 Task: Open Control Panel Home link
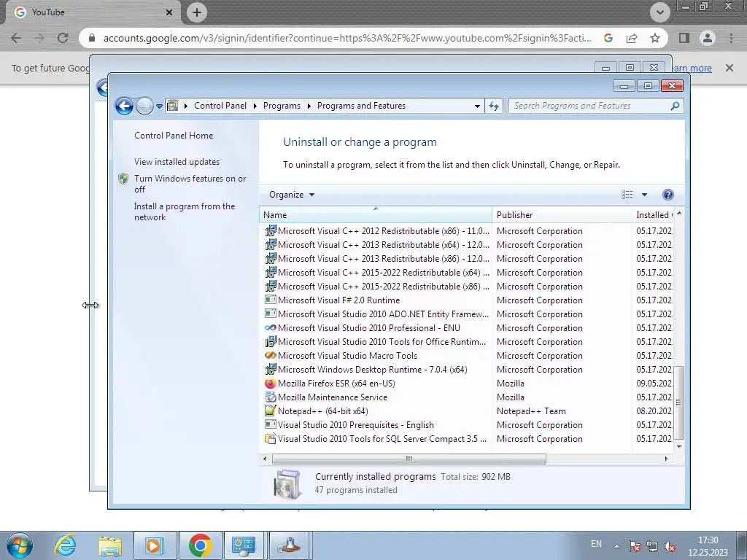coord(174,135)
